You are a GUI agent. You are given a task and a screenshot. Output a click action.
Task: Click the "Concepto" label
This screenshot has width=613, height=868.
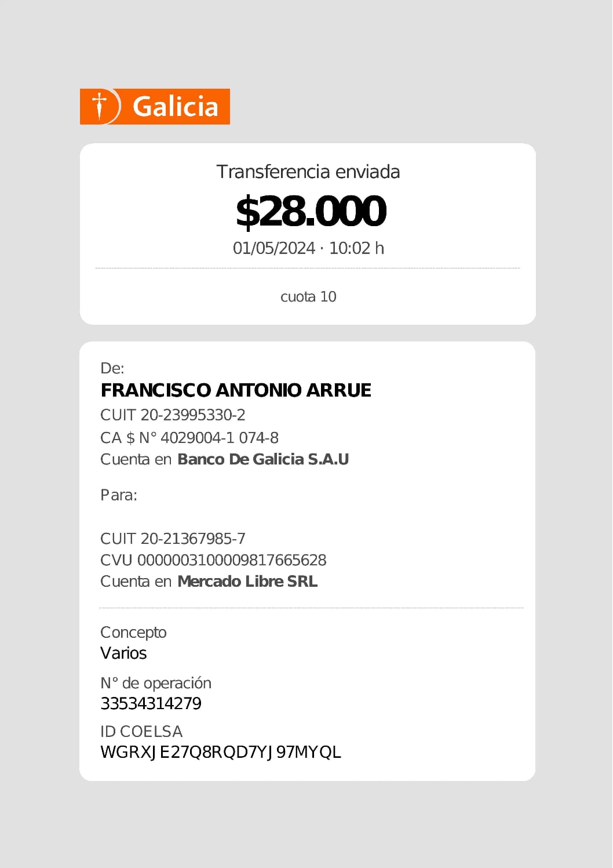(x=133, y=632)
